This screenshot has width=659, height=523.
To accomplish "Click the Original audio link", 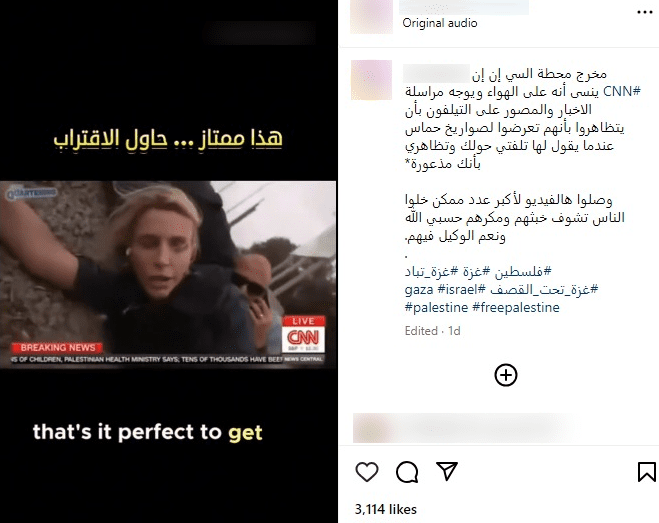I will click(x=440, y=23).
